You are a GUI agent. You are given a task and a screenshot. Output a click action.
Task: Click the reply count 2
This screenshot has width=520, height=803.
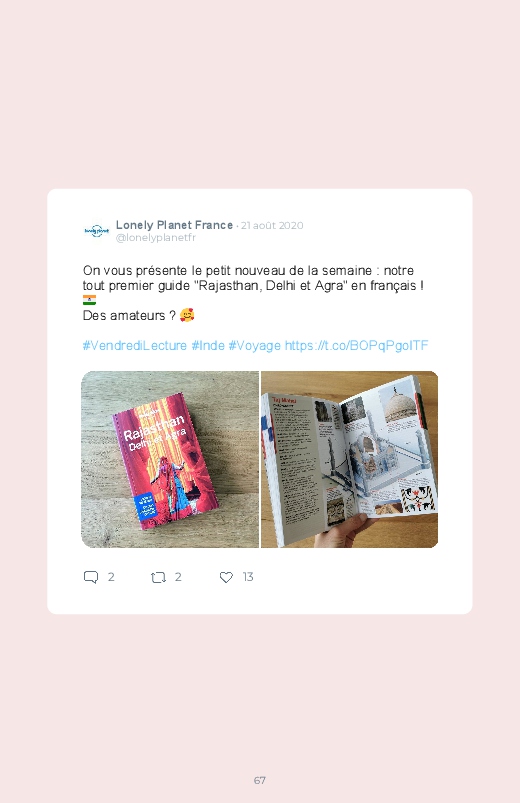[111, 577]
